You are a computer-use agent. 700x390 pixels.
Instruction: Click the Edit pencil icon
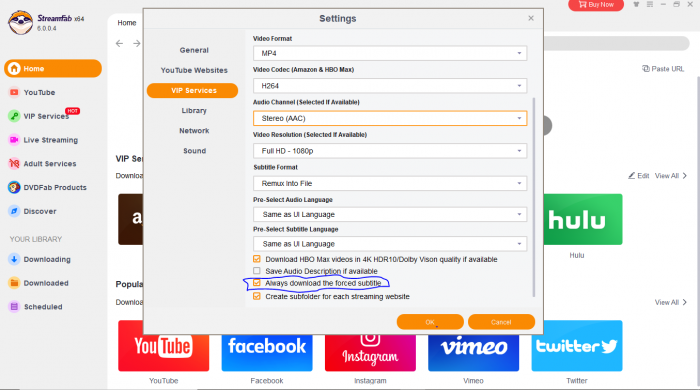click(x=631, y=175)
